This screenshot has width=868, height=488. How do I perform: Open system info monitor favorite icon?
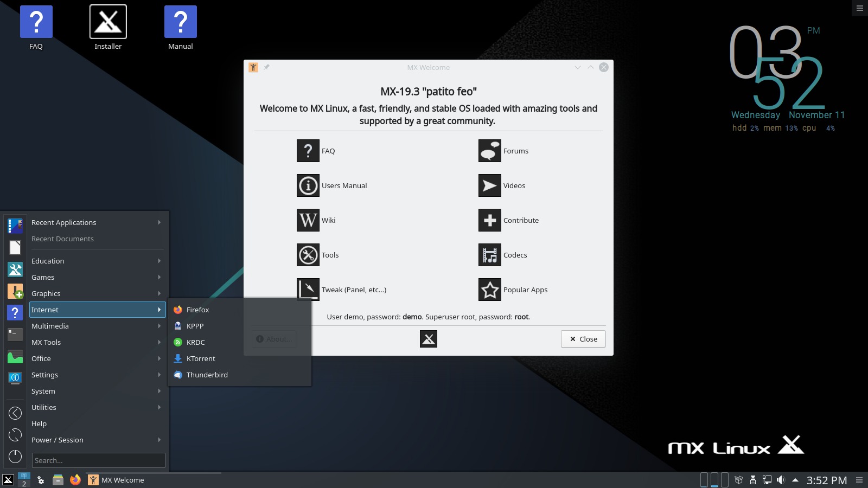pos(15,378)
